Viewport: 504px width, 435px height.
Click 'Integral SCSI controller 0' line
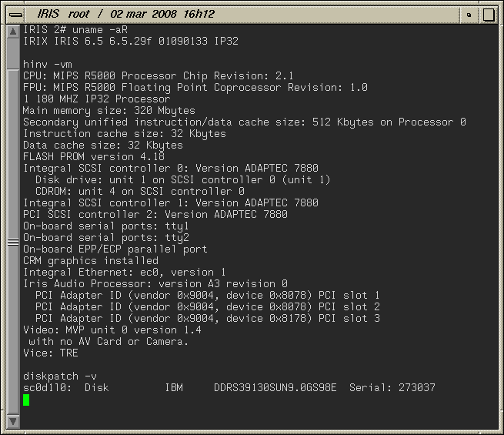tap(171, 169)
